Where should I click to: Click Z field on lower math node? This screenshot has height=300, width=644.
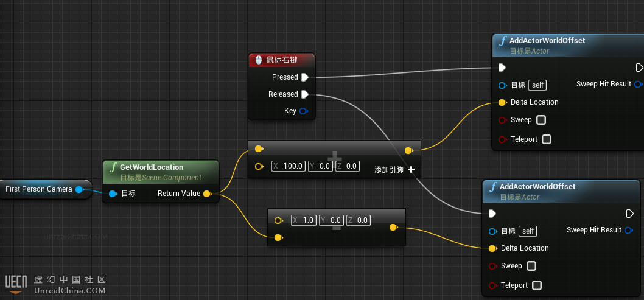[x=358, y=220]
